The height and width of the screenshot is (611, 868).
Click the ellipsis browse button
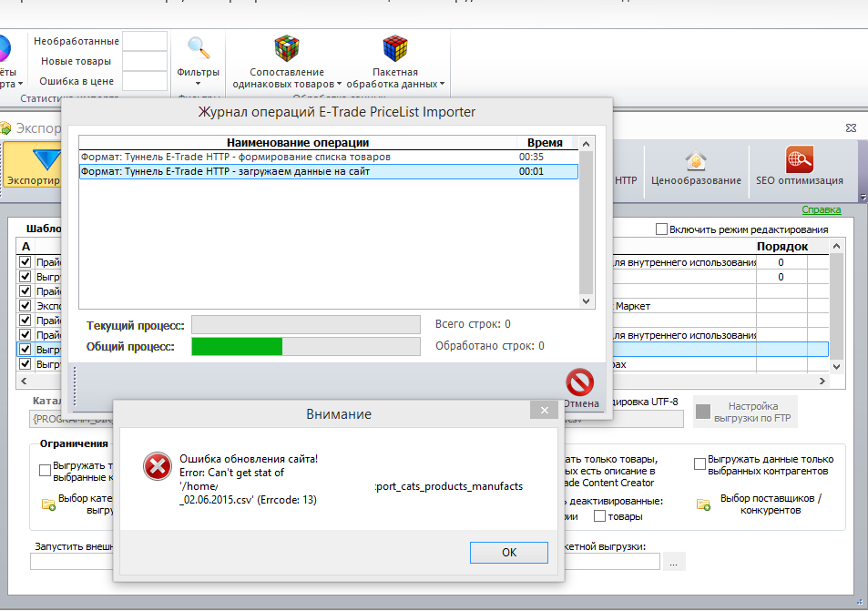click(673, 561)
